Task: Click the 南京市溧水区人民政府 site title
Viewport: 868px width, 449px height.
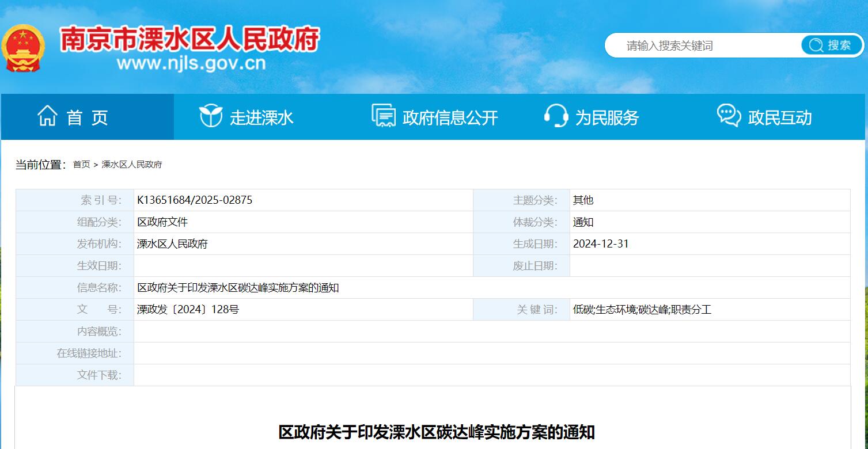Action: 190,39
